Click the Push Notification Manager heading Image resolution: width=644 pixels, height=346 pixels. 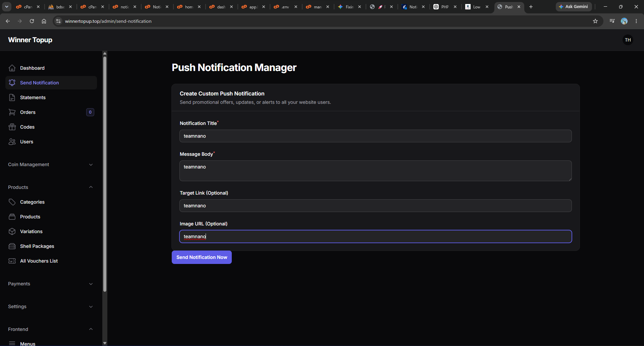click(x=234, y=67)
